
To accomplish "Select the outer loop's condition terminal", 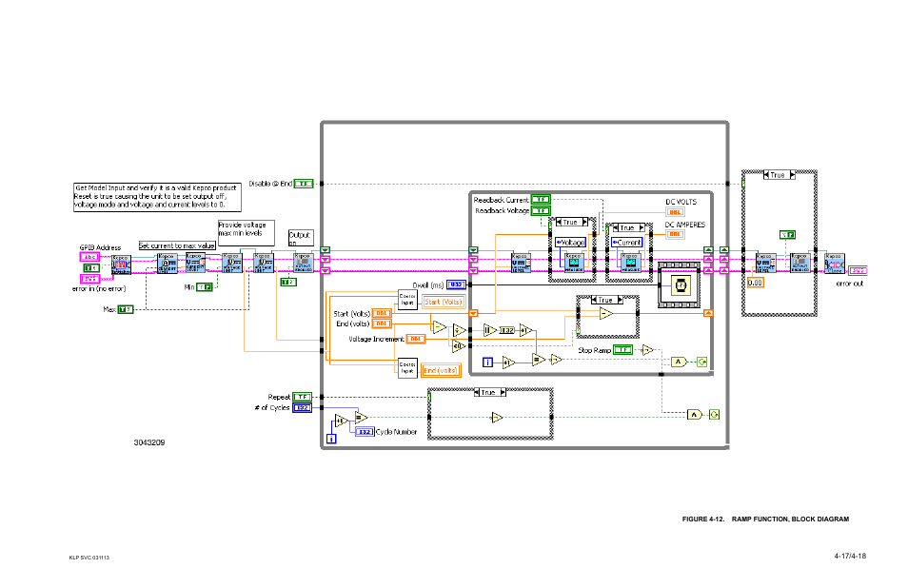I will tap(714, 415).
